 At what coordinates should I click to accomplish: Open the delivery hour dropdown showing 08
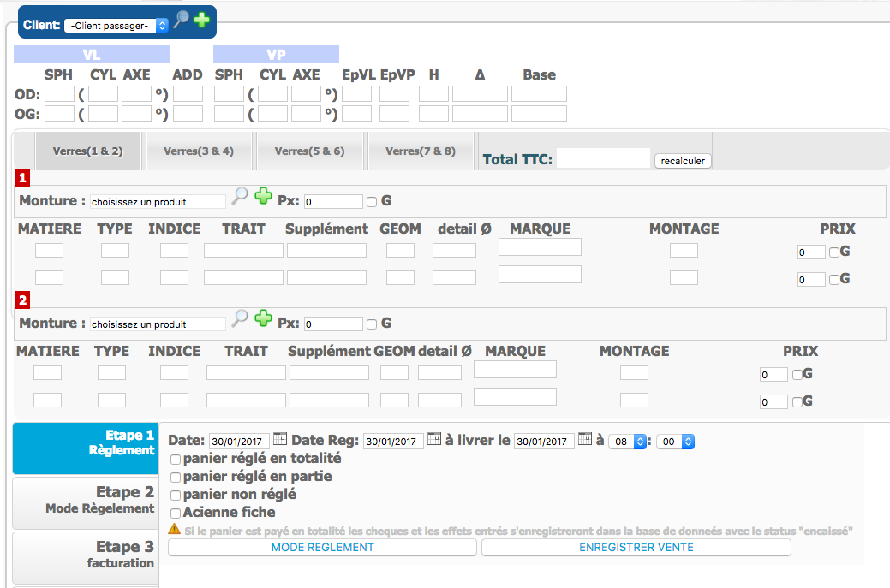tap(627, 442)
